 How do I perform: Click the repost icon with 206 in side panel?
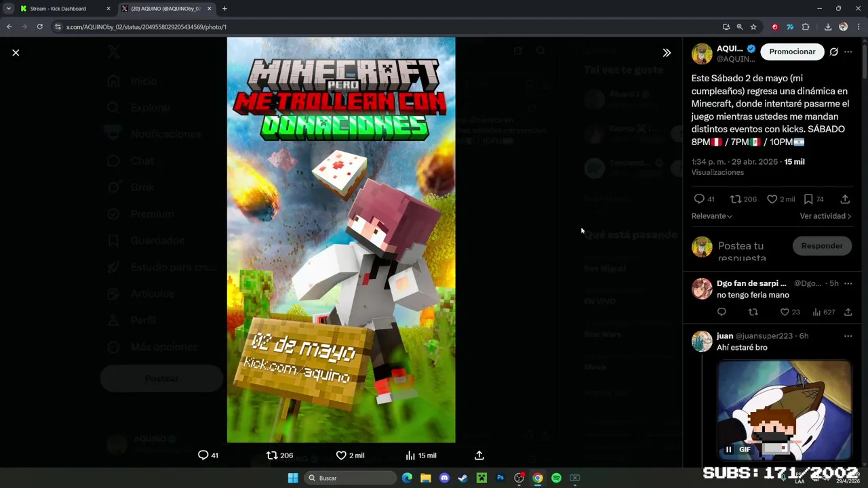click(735, 199)
